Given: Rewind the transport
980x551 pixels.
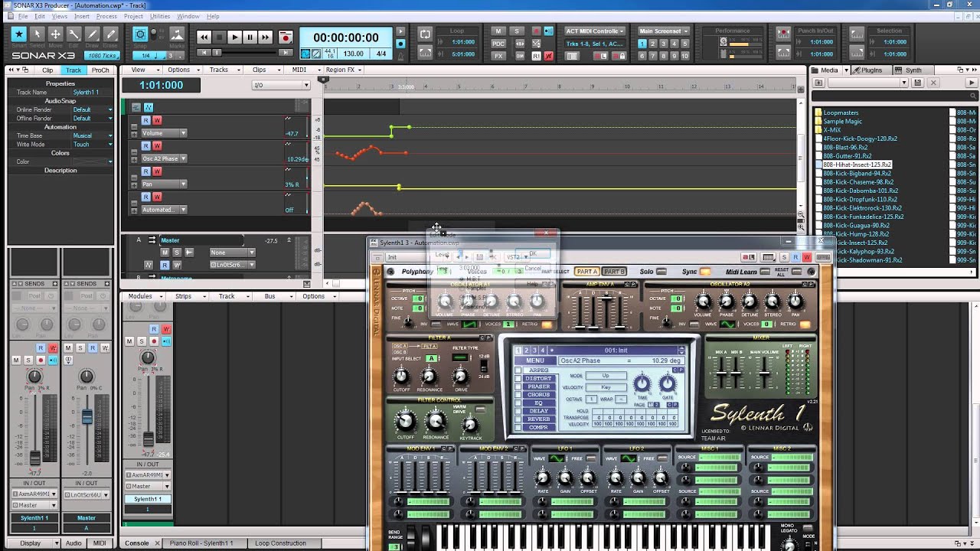Looking at the screenshot, I should pyautogui.click(x=204, y=37).
